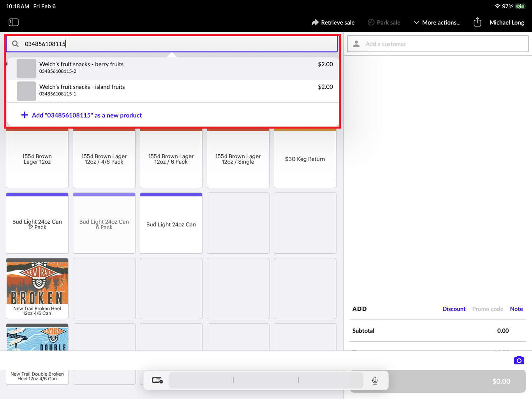Add 1554 Brown Lager 12oz tile
This screenshot has width=532, height=399.
37,159
